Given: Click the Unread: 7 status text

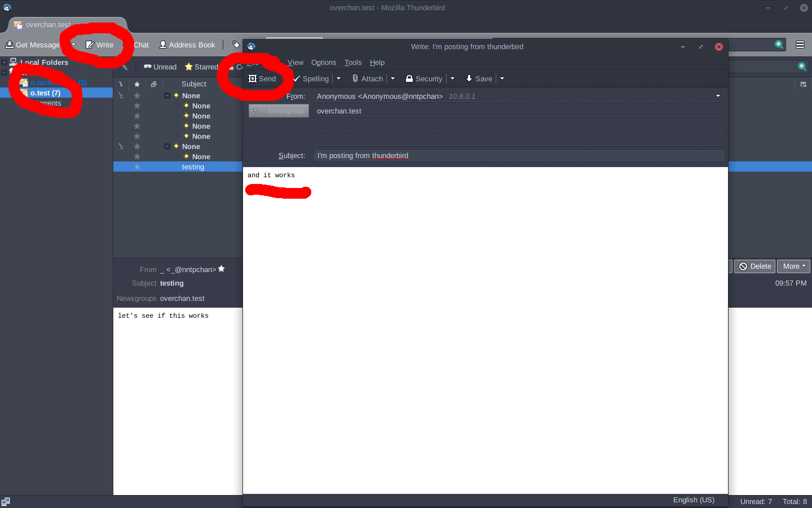Looking at the screenshot, I should click(756, 501).
